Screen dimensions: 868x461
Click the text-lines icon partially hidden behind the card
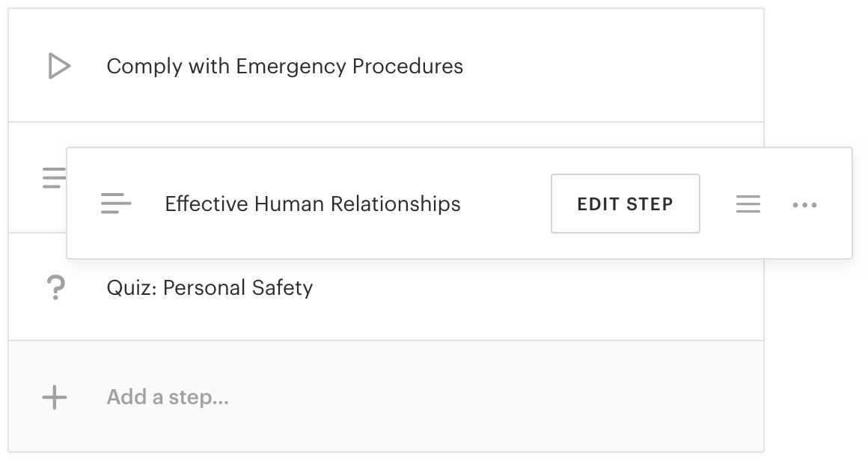tap(52, 178)
